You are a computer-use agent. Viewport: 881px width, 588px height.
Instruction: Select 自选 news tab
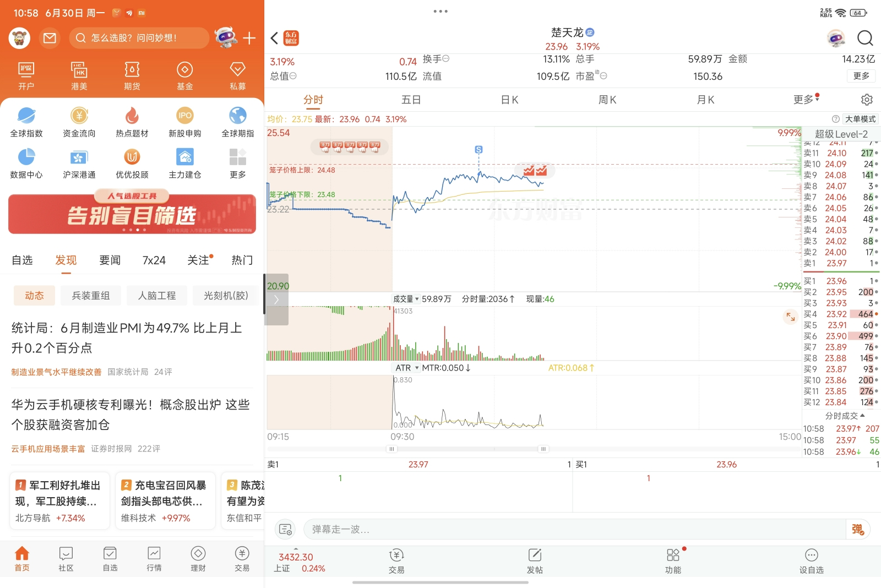(22, 260)
